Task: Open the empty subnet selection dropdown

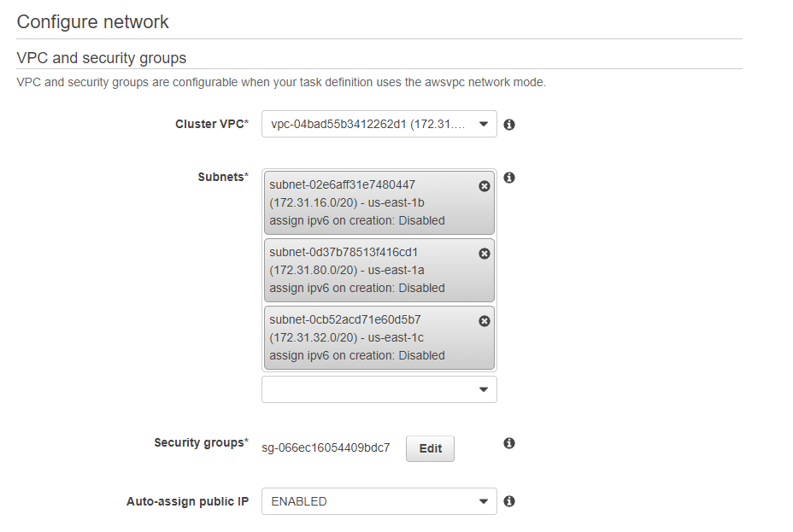Action: 379,389
